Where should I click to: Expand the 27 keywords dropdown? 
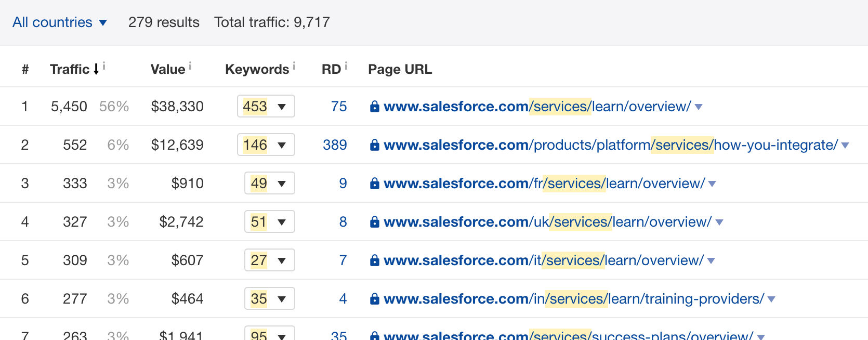click(270, 260)
